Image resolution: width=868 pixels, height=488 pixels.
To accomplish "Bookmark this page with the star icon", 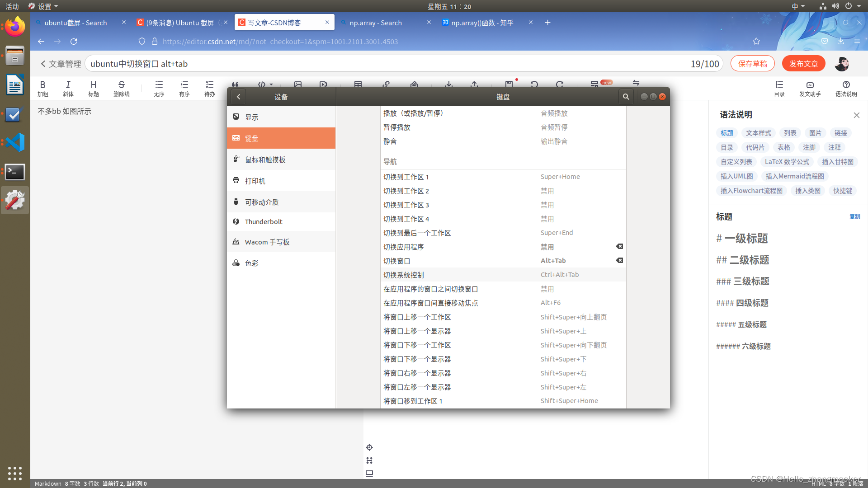I will click(756, 42).
